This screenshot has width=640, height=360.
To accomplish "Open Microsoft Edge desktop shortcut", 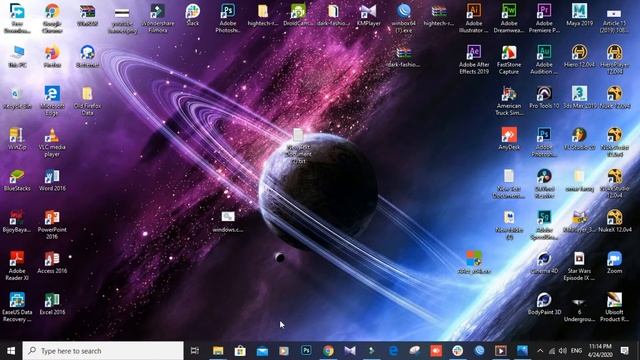I will click(52, 100).
